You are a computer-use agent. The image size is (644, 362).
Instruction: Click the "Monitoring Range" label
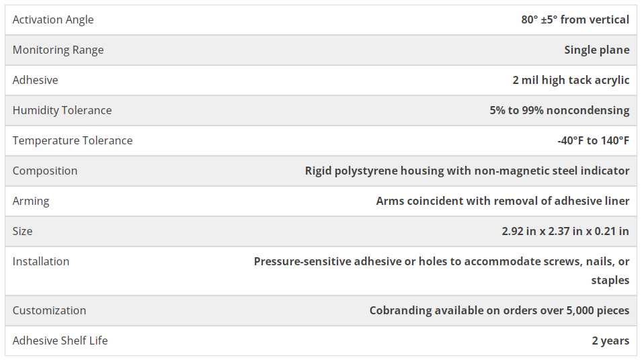[x=58, y=50]
